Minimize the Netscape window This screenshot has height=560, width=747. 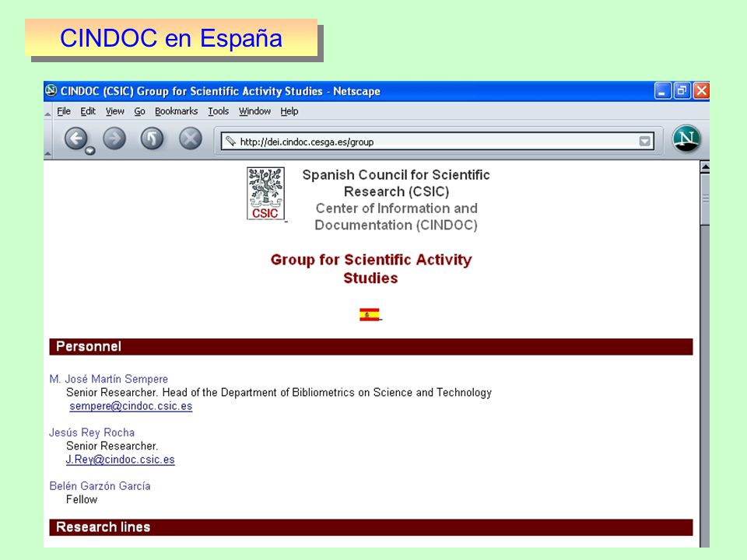pyautogui.click(x=662, y=90)
